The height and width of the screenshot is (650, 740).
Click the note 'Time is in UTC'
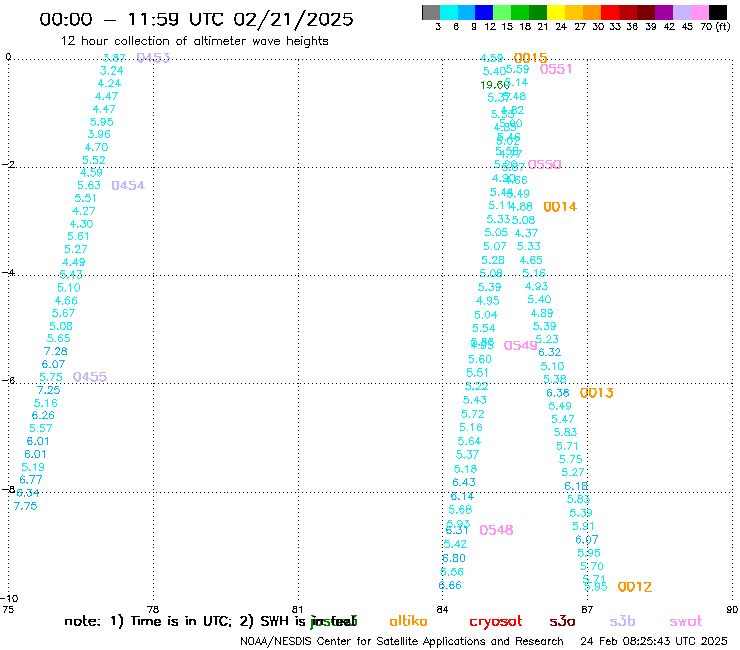tap(181, 621)
